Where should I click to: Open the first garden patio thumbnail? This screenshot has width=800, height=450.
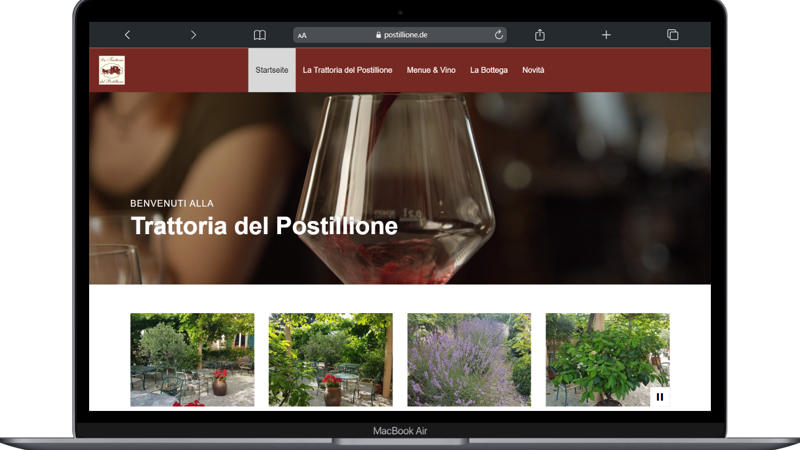pos(192,359)
